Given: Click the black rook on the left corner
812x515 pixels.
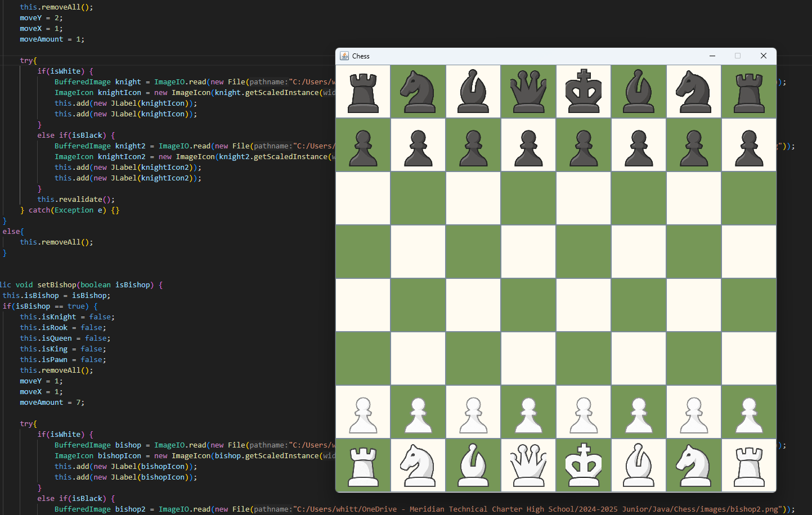Looking at the screenshot, I should (x=362, y=91).
